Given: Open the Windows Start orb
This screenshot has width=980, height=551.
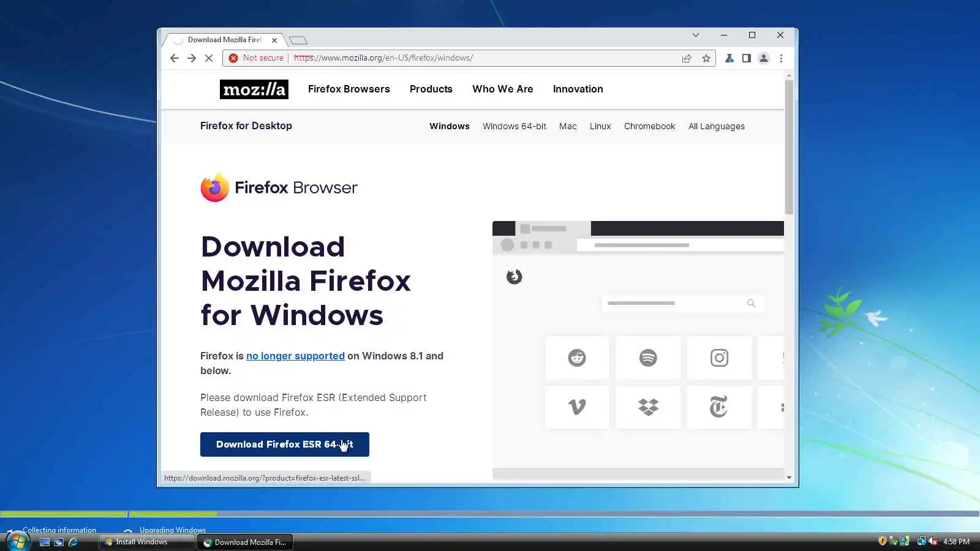Looking at the screenshot, I should pos(17,541).
